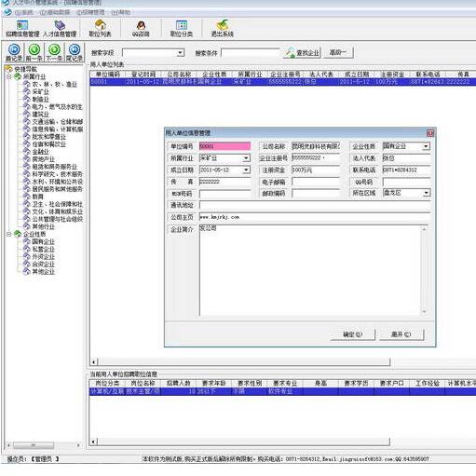Image resolution: width=476 pixels, height=476 pixels.
Task: Launch QQ咨询 penguin icon
Action: pyautogui.click(x=141, y=29)
